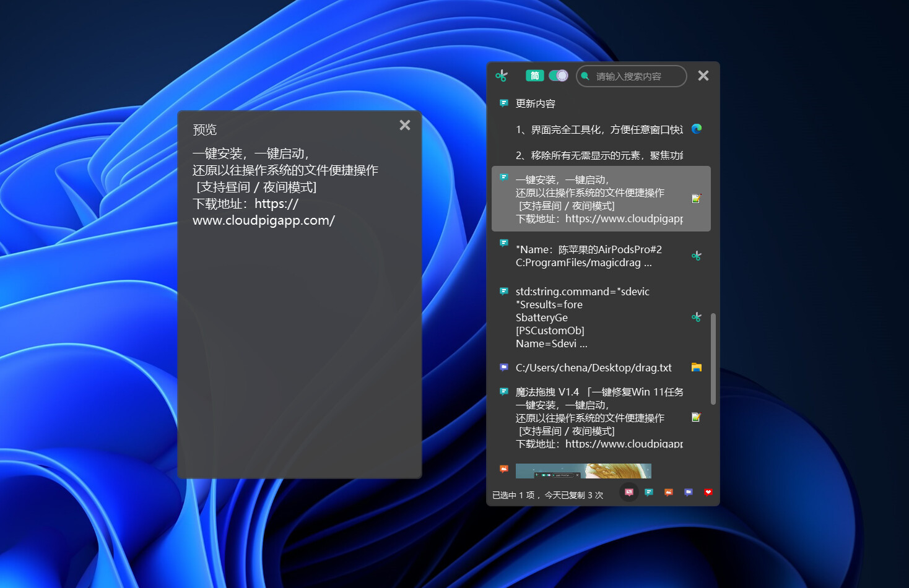Open the www.cloudpigapp.com link in preview
This screenshot has height=588, width=909.
263,220
